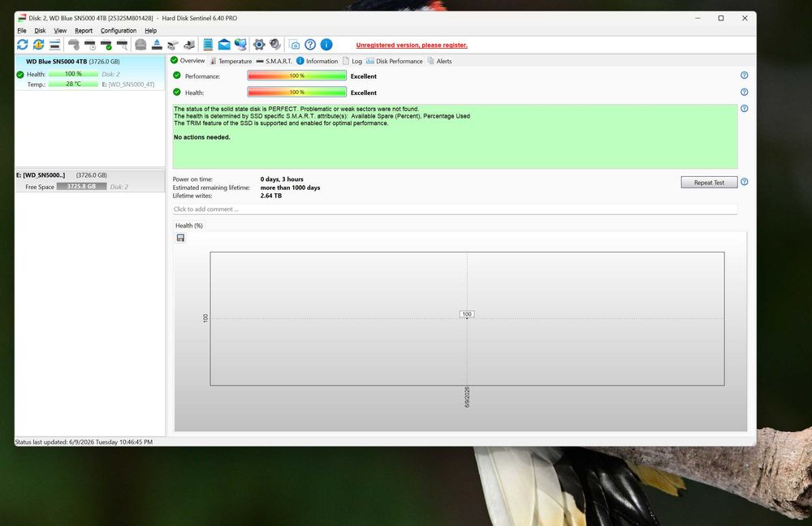Switch to the Temperature tab
The height and width of the screenshot is (526, 812).
point(231,61)
